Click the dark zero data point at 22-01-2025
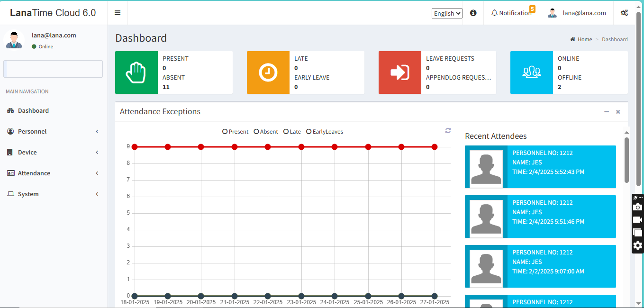Image resolution: width=644 pixels, height=308 pixels. [x=268, y=296]
